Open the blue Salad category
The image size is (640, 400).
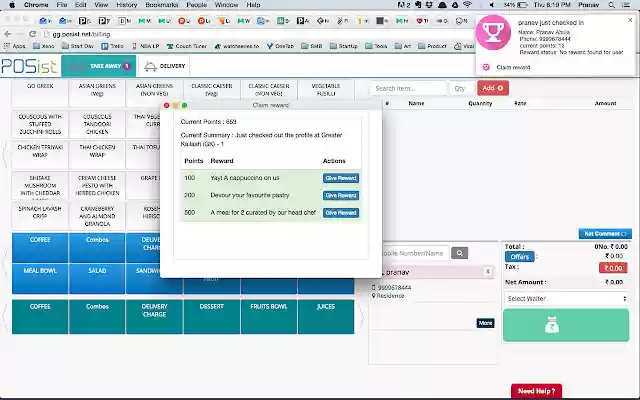tap(97, 278)
